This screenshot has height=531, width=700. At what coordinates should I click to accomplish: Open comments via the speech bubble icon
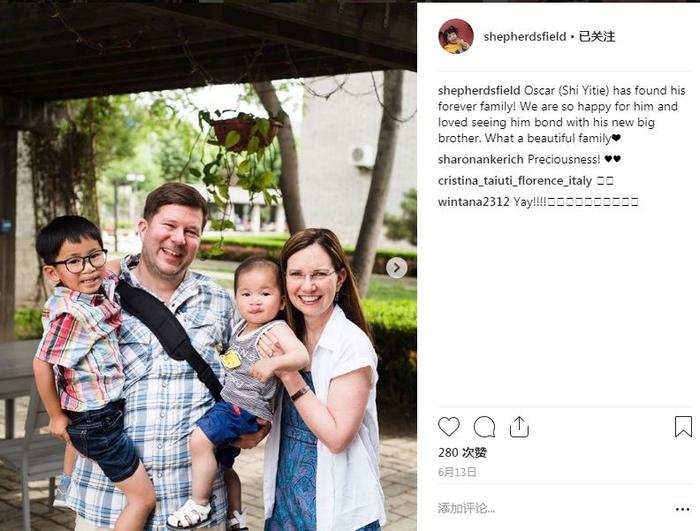pyautogui.click(x=484, y=427)
